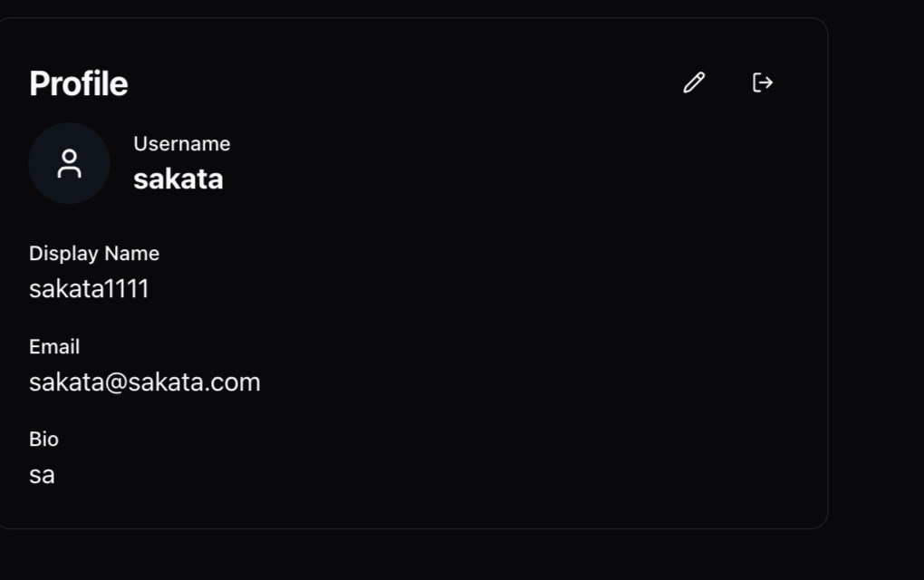924x580 pixels.
Task: Click the user avatar placeholder icon
Action: [69, 163]
